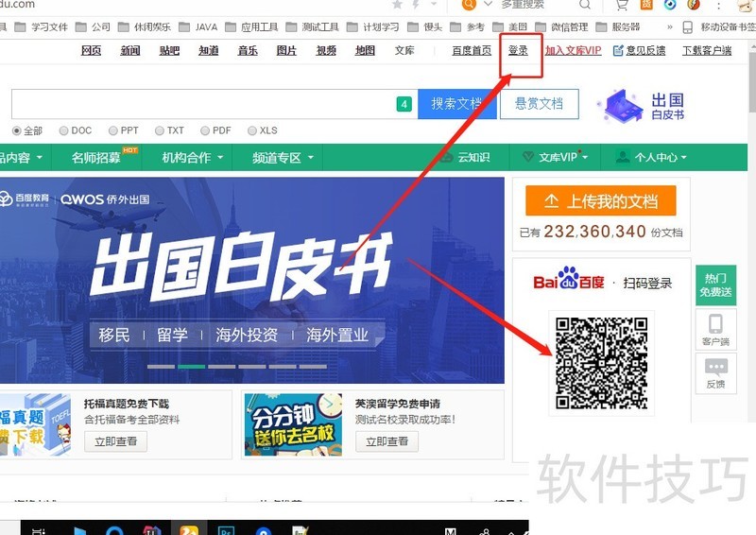Open the 反馈 chat bubble icon
The image size is (756, 535).
[x=715, y=368]
